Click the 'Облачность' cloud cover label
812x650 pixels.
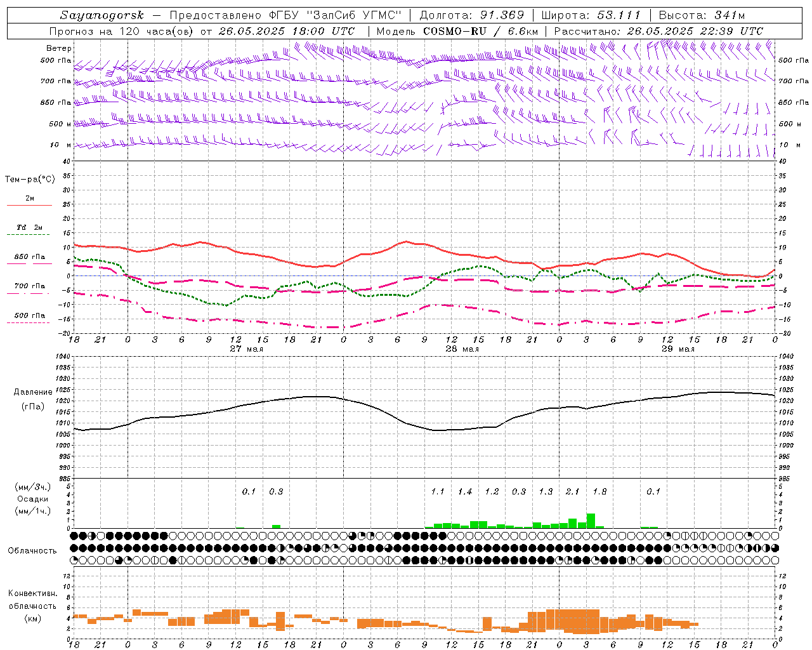coord(32,551)
